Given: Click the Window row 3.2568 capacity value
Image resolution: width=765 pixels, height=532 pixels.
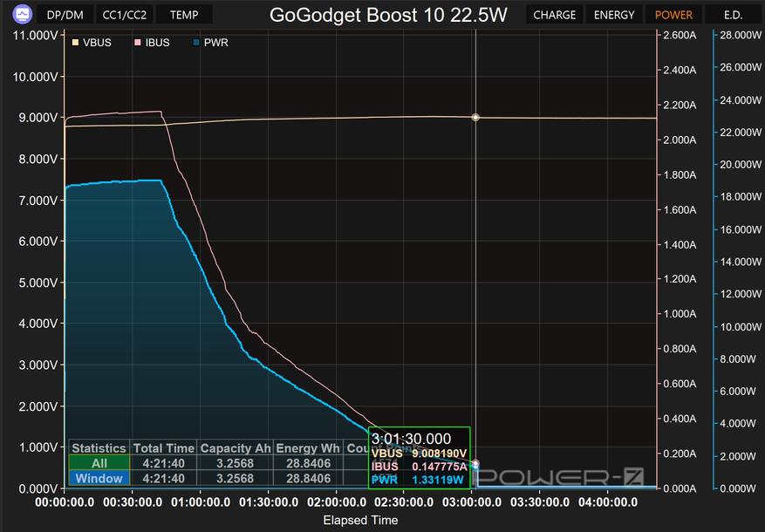Looking at the screenshot, I should coord(236,478).
